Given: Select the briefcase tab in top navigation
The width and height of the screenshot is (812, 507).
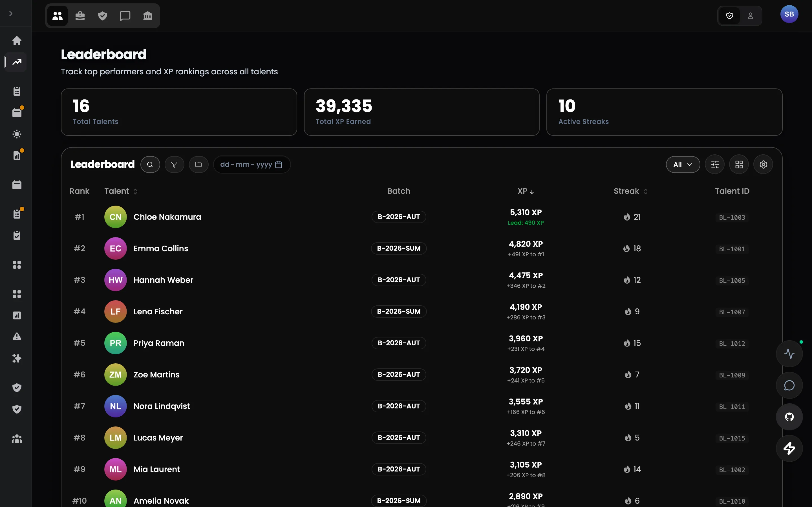Looking at the screenshot, I should (80, 16).
